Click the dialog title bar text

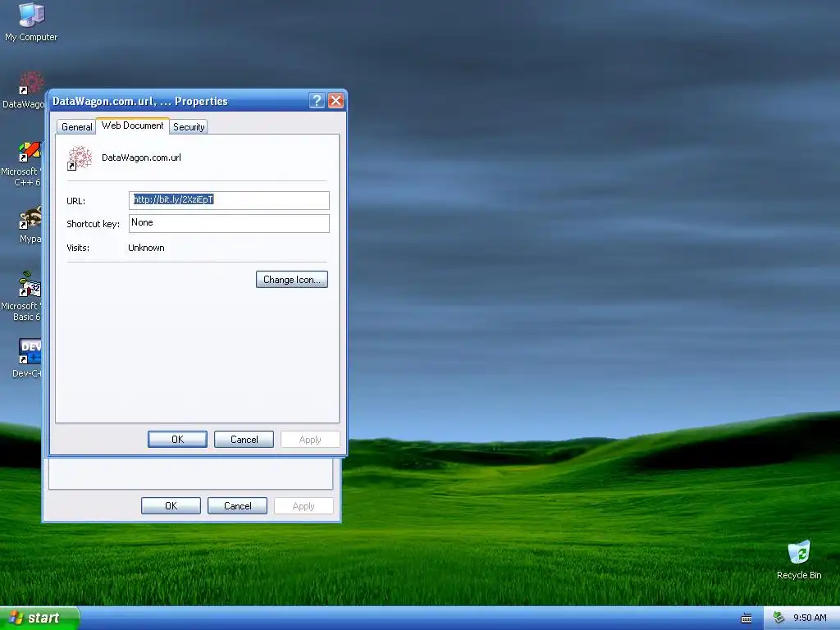pos(139,101)
